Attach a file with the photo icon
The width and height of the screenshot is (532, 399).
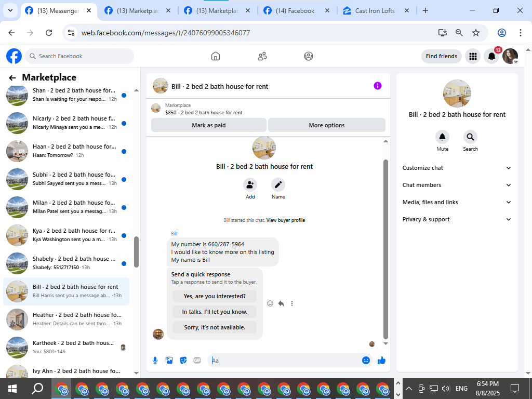[169, 361]
